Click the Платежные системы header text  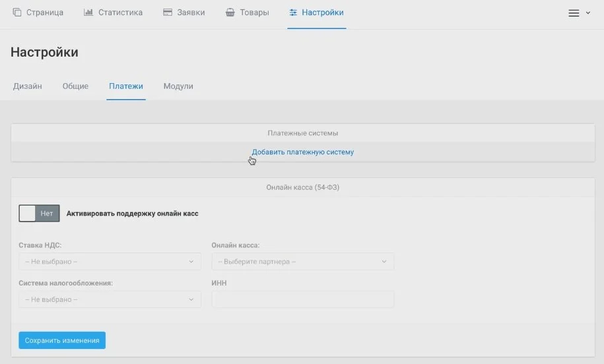click(x=303, y=133)
